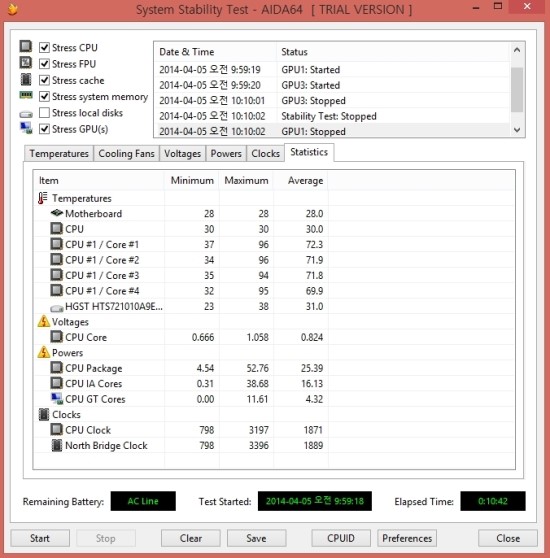Click the Start button

(40, 538)
